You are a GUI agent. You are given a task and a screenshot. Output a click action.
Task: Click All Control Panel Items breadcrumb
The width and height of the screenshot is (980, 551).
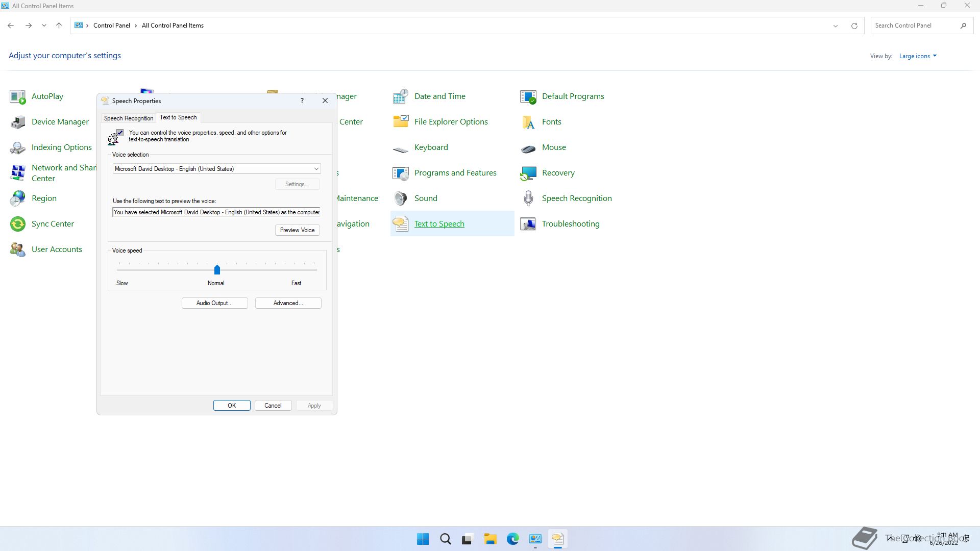pos(173,26)
